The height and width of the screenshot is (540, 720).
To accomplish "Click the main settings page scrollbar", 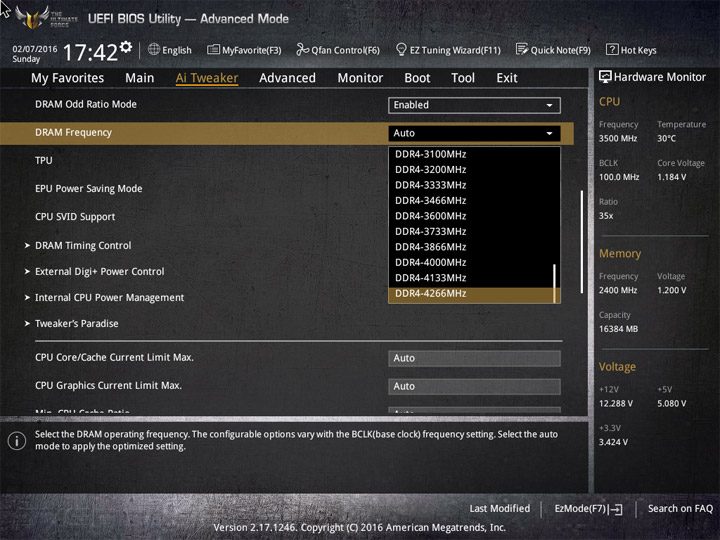I will (581, 242).
